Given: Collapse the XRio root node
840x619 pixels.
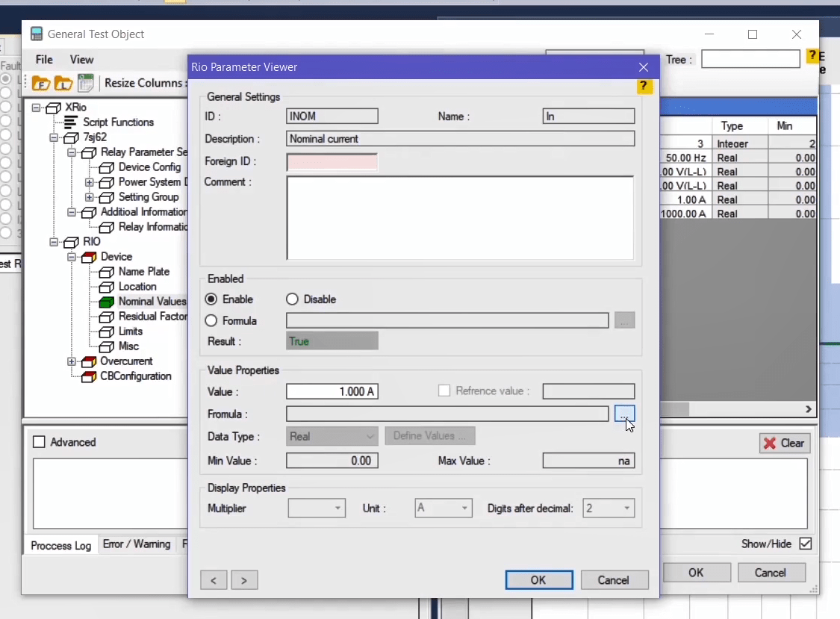Looking at the screenshot, I should click(x=36, y=108).
